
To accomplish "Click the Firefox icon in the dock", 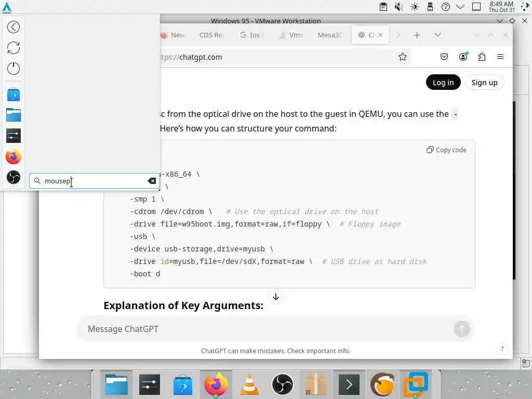I will 216,384.
